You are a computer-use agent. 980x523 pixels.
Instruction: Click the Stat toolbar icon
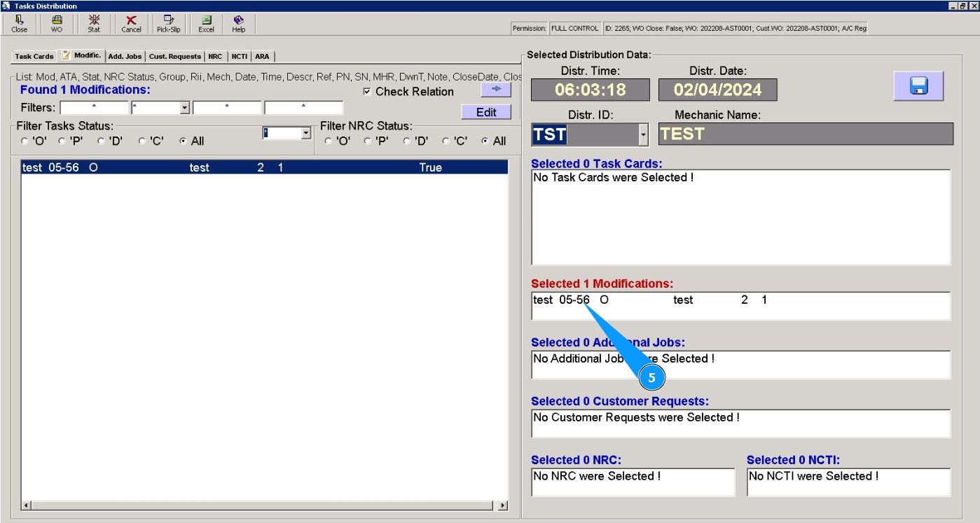tap(94, 24)
